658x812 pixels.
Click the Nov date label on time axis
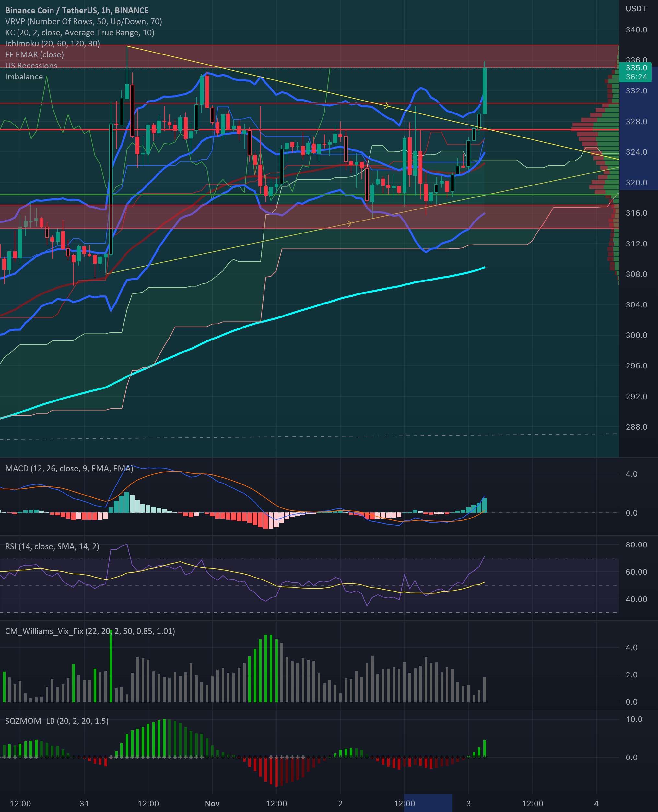(212, 803)
